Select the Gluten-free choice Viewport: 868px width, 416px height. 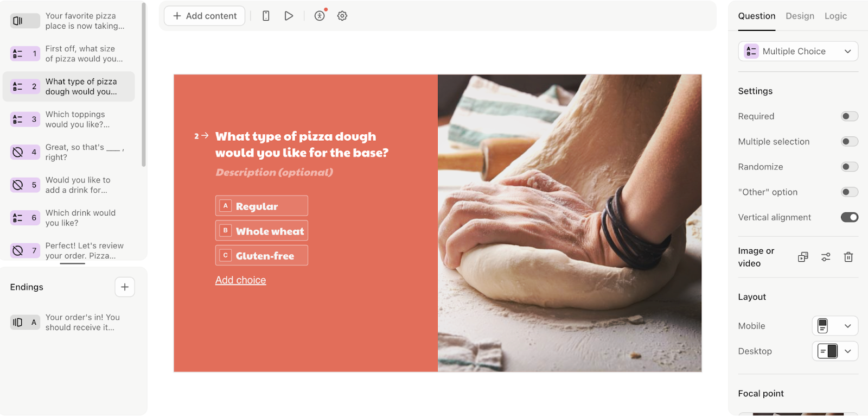pyautogui.click(x=261, y=255)
